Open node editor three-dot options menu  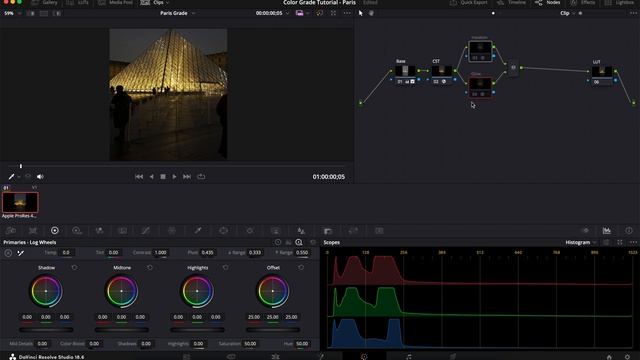click(x=633, y=13)
